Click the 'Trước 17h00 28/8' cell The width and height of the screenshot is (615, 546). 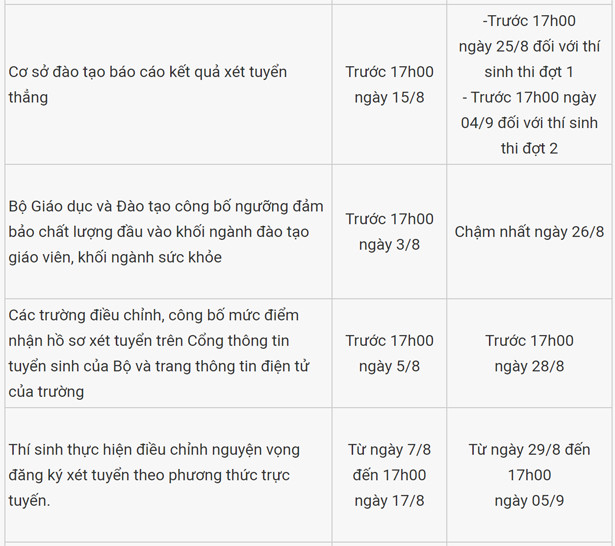pos(529,353)
